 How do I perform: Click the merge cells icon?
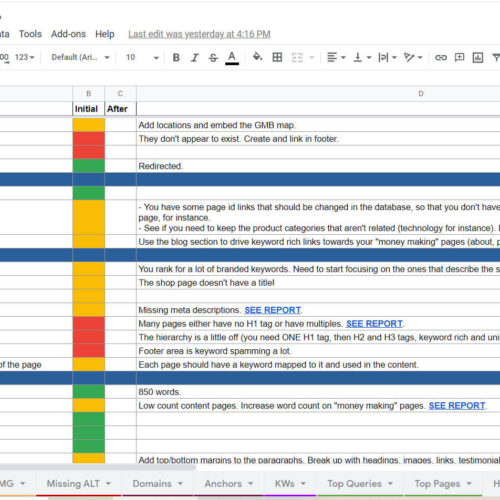pos(297,58)
